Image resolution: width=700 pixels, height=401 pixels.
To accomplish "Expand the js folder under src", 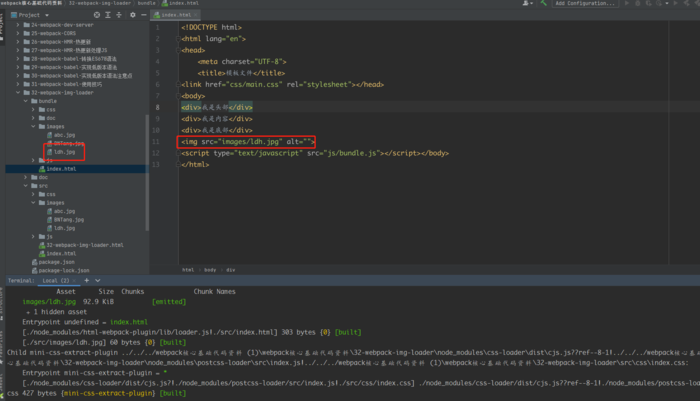I will click(x=33, y=237).
